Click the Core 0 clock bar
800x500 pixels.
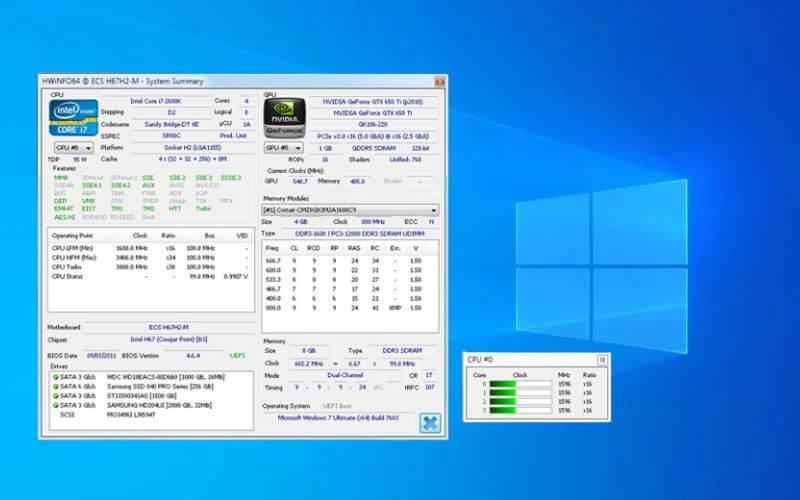click(521, 384)
